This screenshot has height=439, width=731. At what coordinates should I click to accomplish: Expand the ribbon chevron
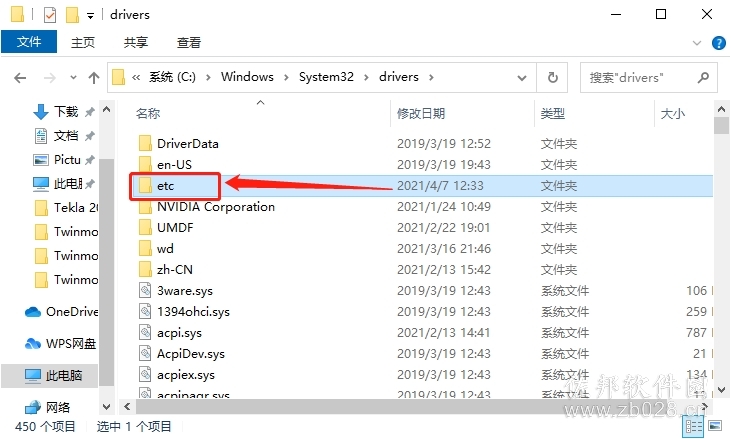point(697,43)
